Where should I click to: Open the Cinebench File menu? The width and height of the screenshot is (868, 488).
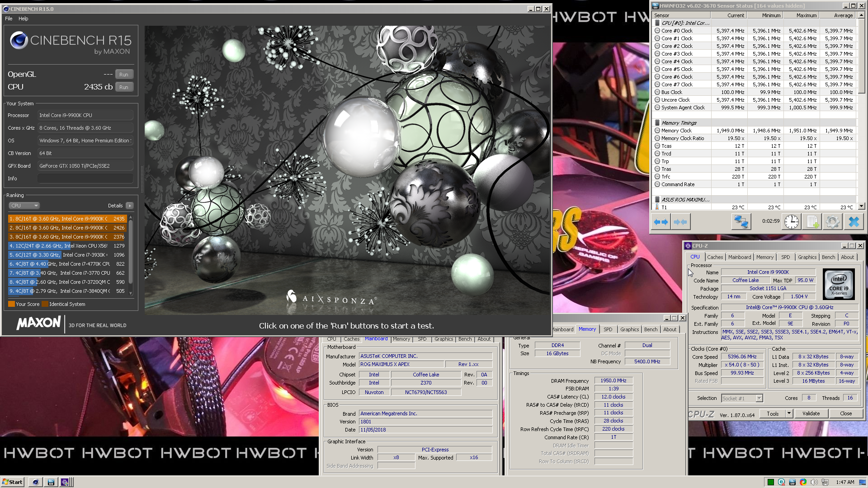coord(9,19)
